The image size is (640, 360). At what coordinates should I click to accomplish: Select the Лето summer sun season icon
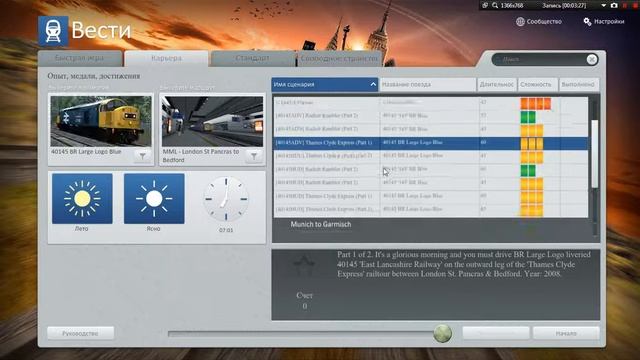tap(82, 198)
